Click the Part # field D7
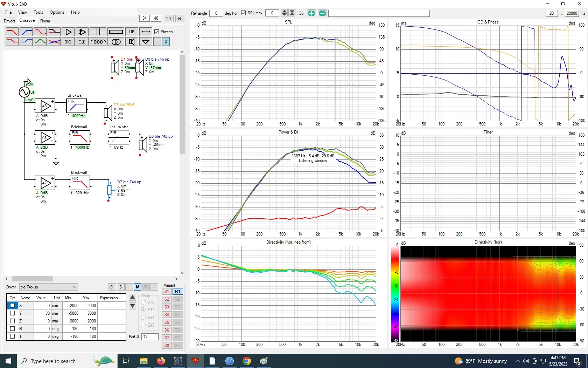Viewport: 588px width, 368px height. click(x=150, y=337)
